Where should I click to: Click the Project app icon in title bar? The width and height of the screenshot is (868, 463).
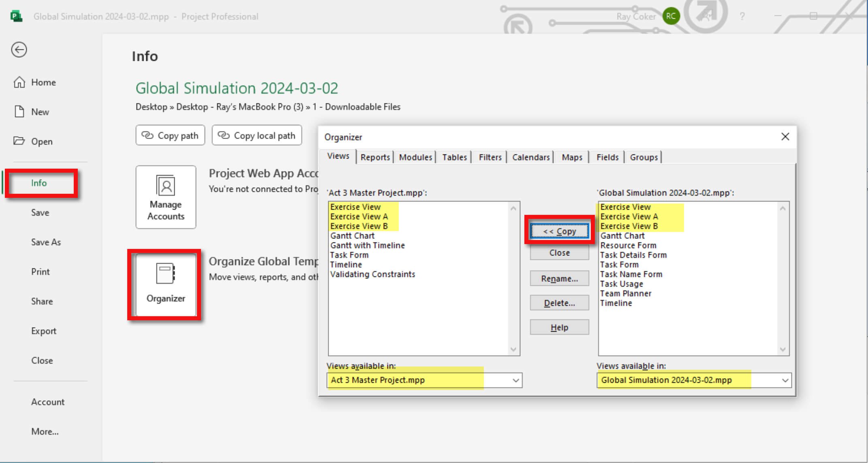coord(16,16)
